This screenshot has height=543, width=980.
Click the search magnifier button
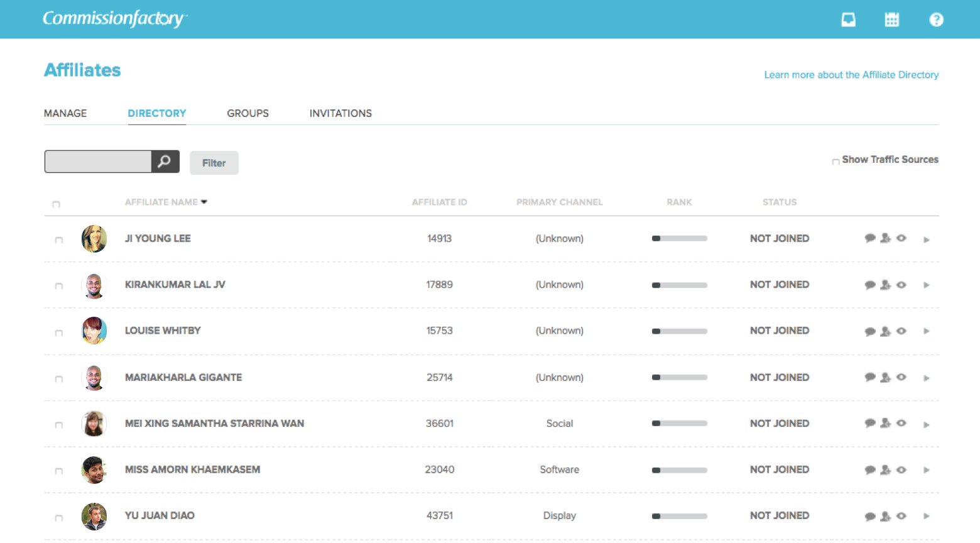pos(165,162)
